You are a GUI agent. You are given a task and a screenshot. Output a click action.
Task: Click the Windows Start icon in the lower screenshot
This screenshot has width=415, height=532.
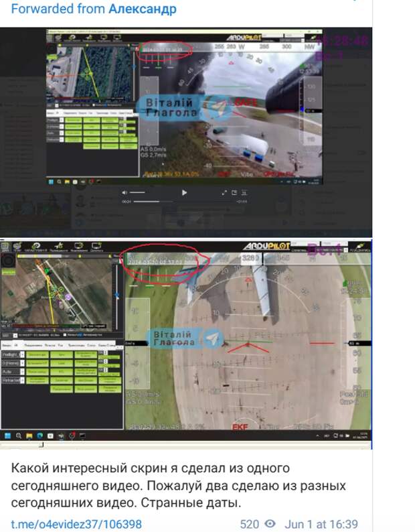(7, 436)
